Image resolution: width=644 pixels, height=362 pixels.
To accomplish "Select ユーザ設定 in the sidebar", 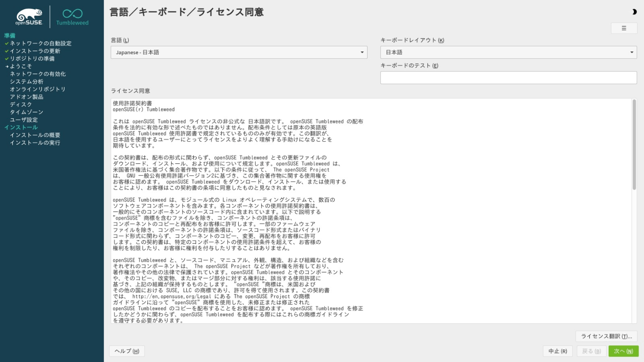I will coord(24,120).
